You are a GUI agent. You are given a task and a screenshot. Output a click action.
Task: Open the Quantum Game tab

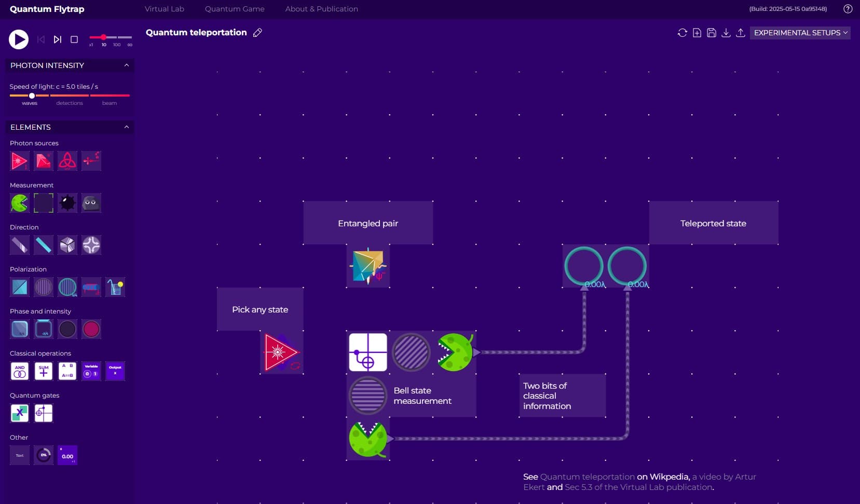tap(235, 9)
